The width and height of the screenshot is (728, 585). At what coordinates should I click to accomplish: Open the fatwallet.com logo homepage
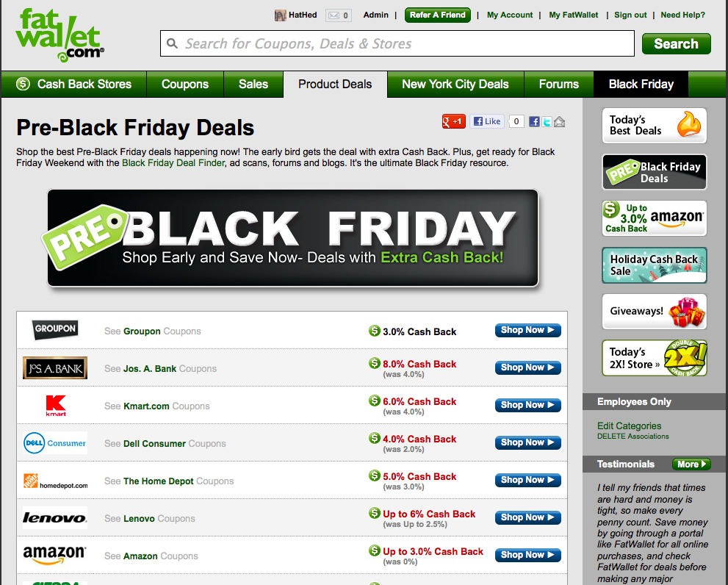coord(60,35)
